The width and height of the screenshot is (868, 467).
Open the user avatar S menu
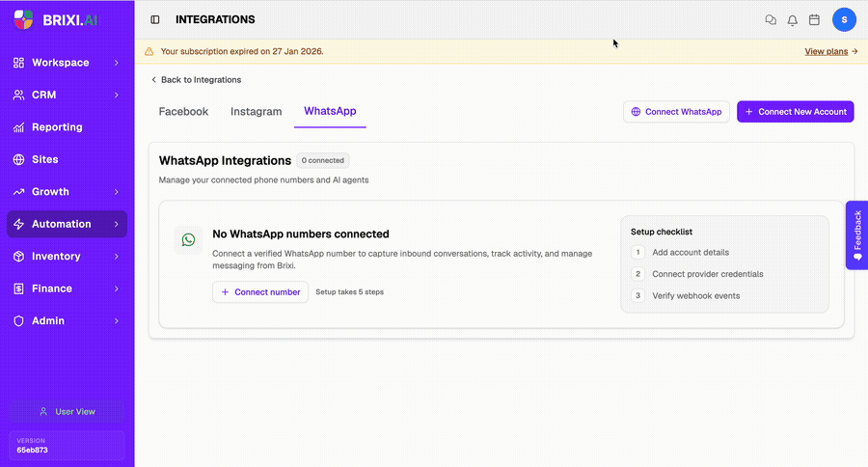(844, 20)
